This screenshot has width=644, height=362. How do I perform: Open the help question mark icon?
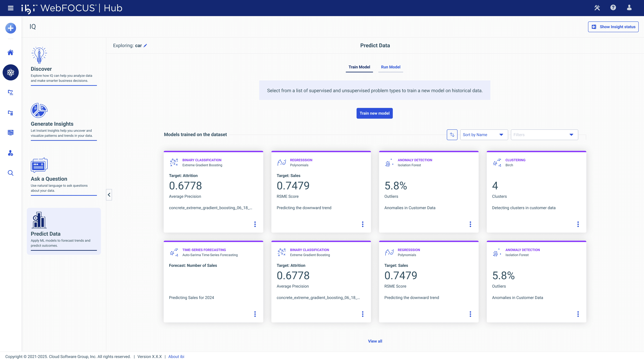613,8
